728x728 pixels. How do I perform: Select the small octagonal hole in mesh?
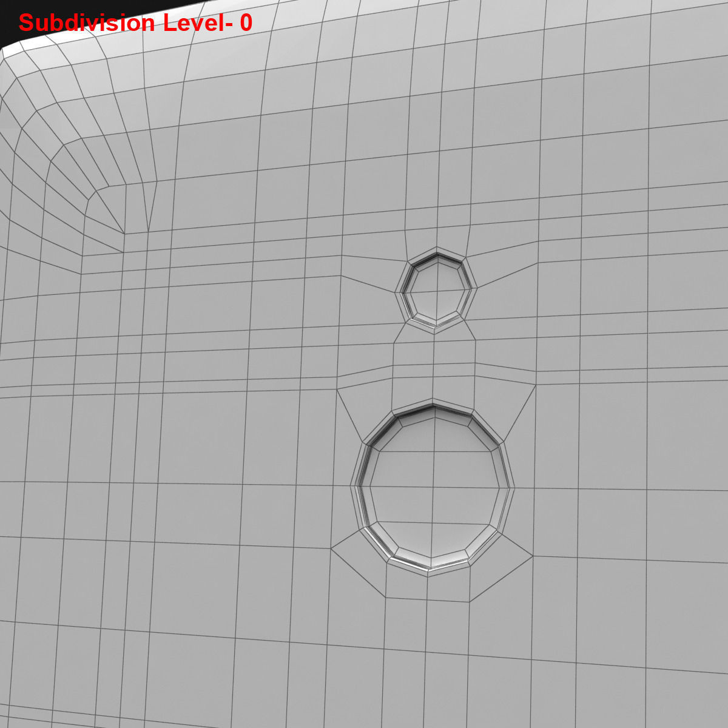click(x=436, y=291)
